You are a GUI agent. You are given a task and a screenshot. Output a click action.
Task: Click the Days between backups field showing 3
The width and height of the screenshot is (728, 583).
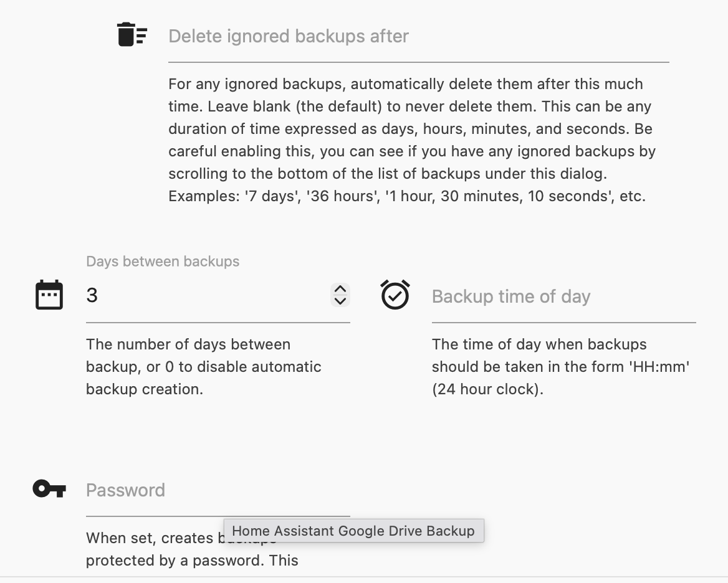pos(206,295)
